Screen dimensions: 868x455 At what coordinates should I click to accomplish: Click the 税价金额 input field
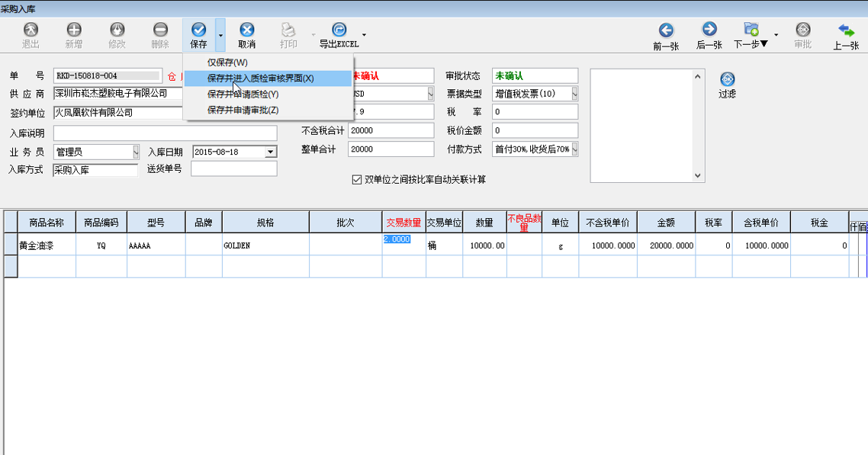click(535, 130)
